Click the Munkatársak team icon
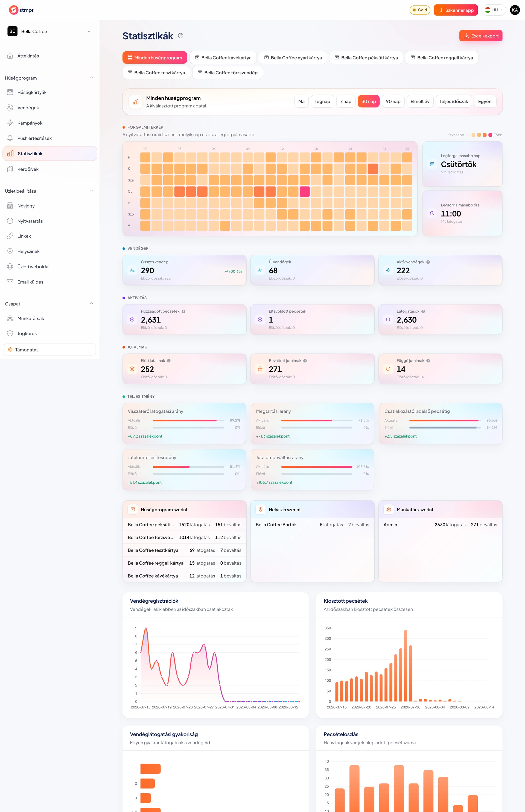The width and height of the screenshot is (525, 812). (10, 319)
